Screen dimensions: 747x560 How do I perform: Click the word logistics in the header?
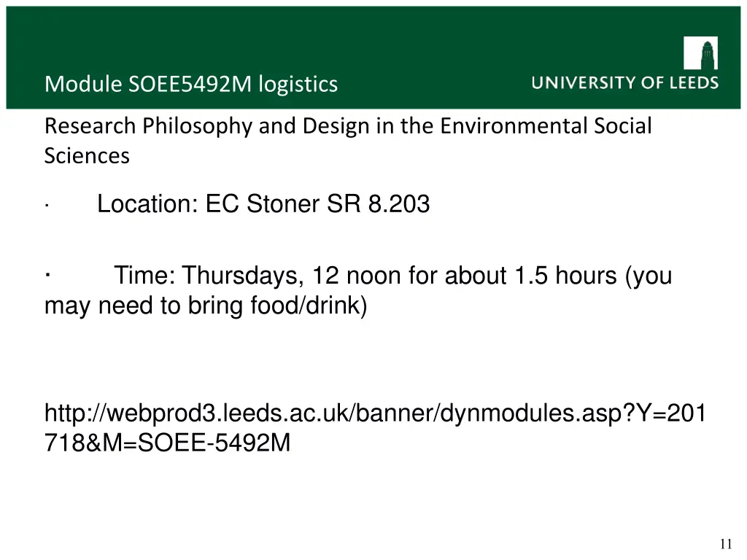tap(298, 85)
